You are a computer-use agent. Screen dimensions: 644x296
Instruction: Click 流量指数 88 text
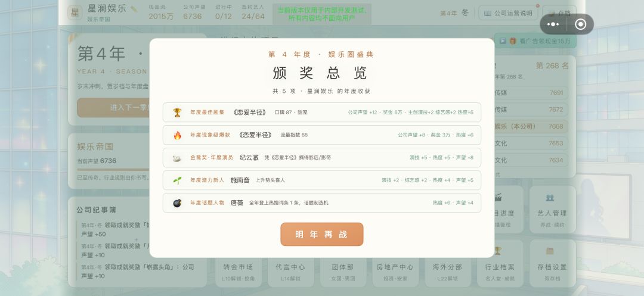point(294,135)
